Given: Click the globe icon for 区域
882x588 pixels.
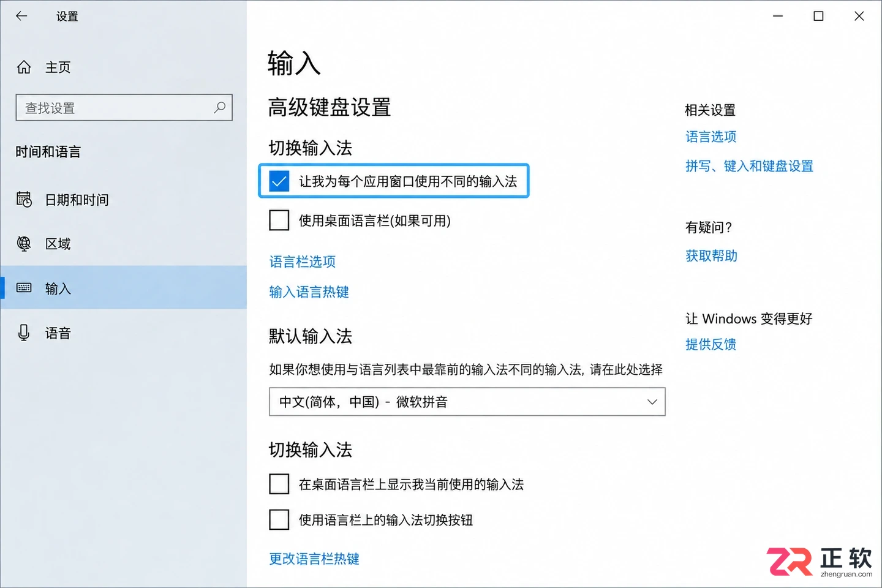Looking at the screenshot, I should pos(24,244).
